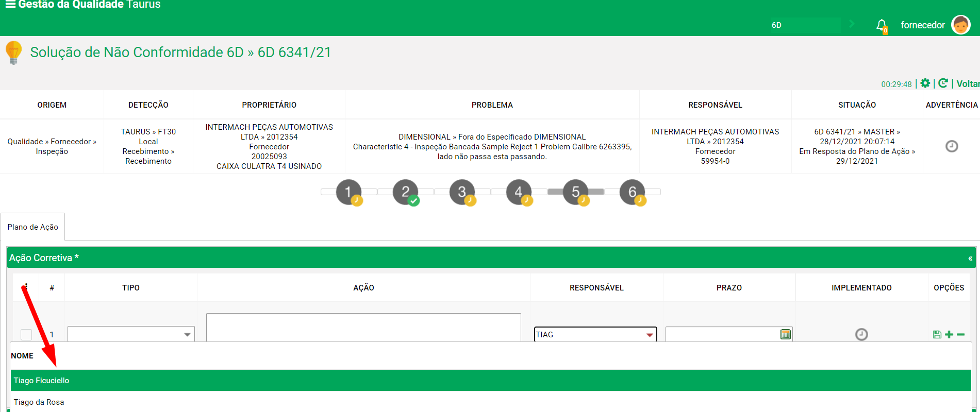The image size is (980, 412).
Task: Click the Gestão da Qualidade Taurus title
Action: click(x=89, y=5)
